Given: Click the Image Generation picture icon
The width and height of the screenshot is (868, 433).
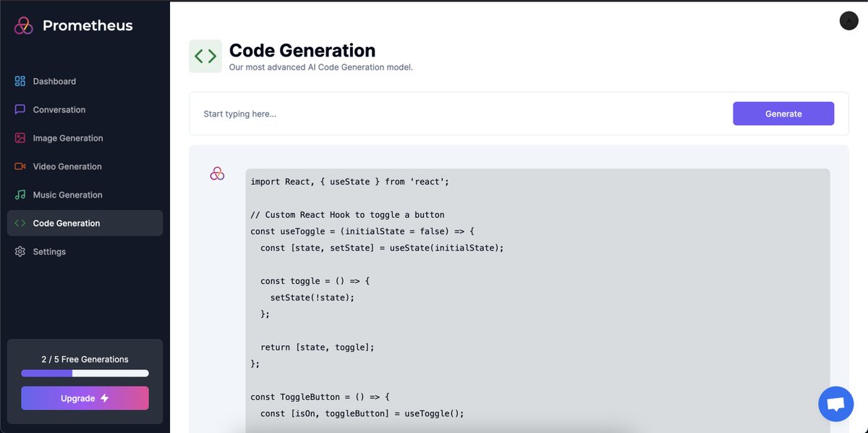Looking at the screenshot, I should [x=20, y=138].
